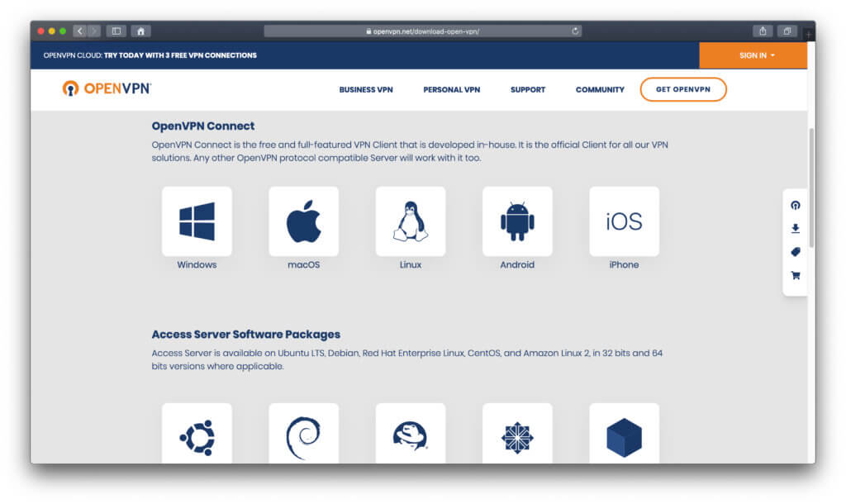The image size is (846, 504).
Task: Select the Ubuntu package icon
Action: tap(197, 435)
